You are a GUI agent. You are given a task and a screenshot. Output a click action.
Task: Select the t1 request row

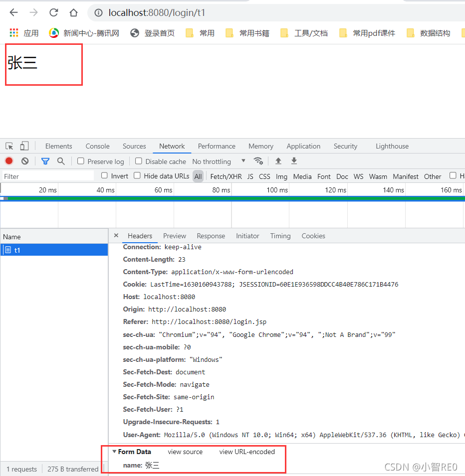coord(54,250)
